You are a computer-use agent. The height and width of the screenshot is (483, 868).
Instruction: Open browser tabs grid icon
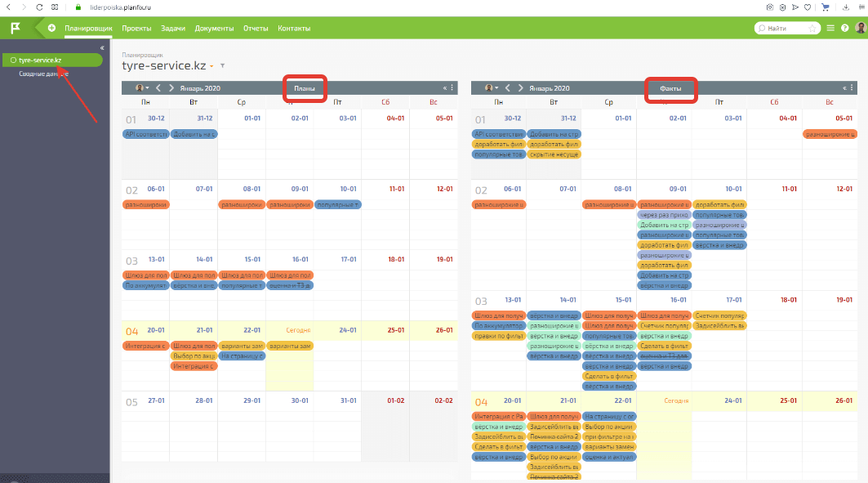[x=54, y=7]
